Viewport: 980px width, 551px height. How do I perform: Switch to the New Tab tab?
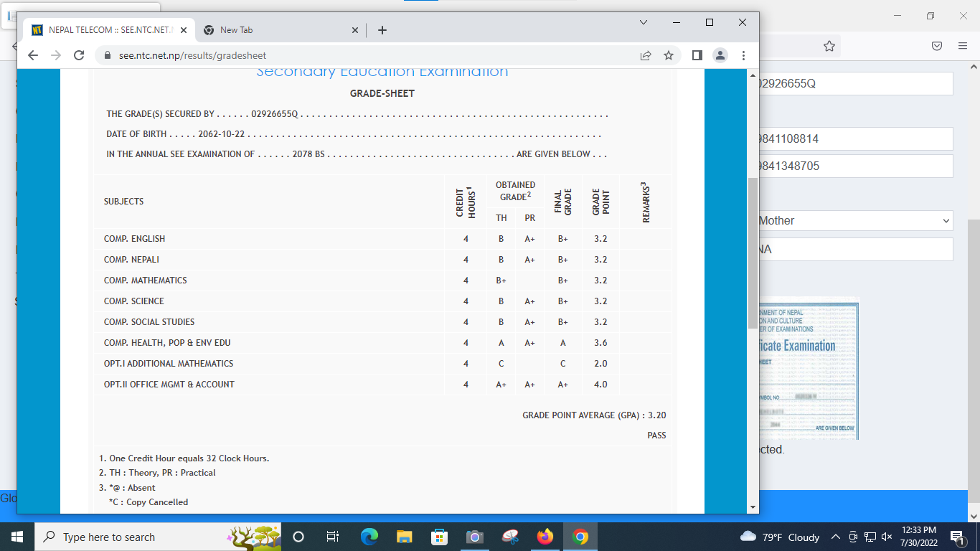click(x=273, y=30)
